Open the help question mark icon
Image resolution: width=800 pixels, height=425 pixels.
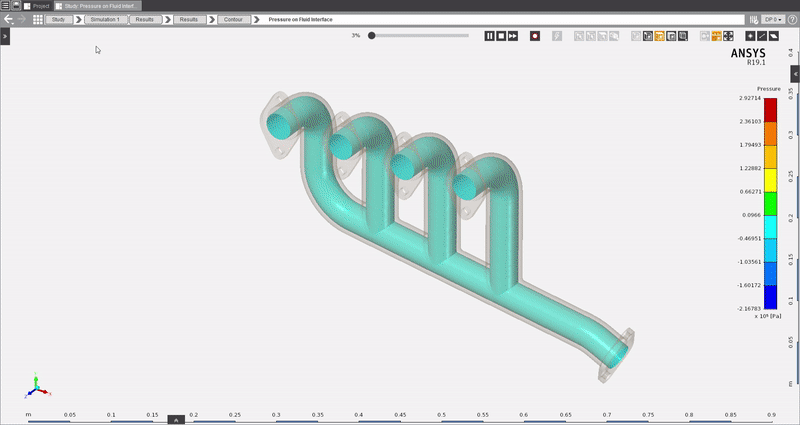(x=792, y=19)
